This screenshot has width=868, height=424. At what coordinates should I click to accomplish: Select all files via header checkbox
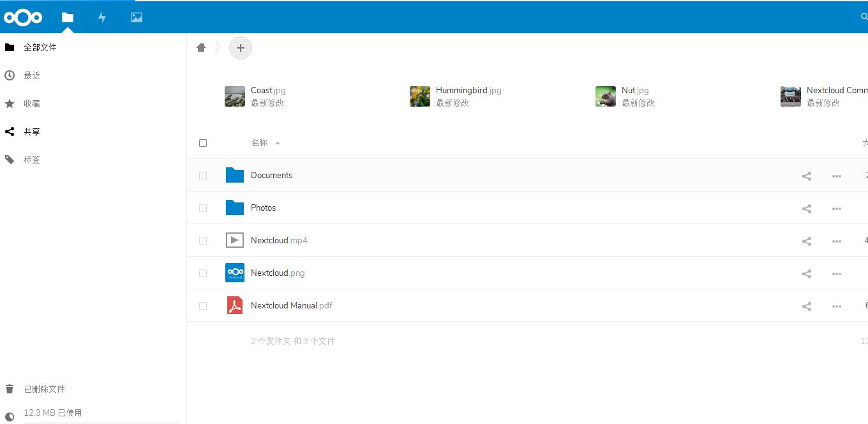coord(203,142)
